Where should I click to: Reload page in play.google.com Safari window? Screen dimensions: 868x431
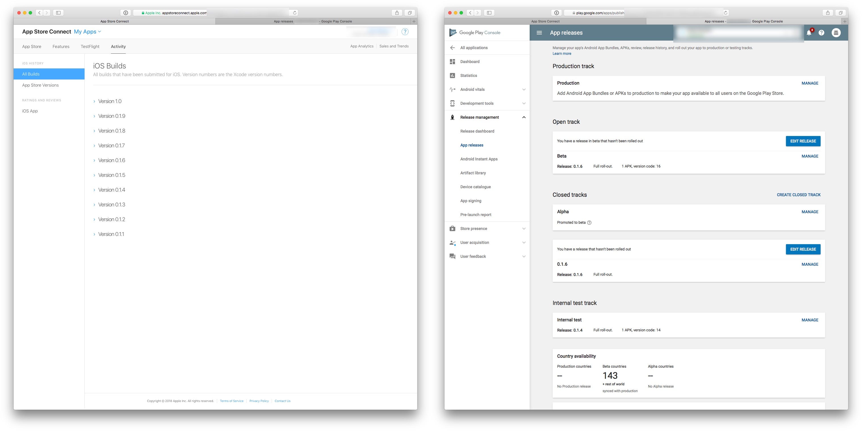(726, 13)
